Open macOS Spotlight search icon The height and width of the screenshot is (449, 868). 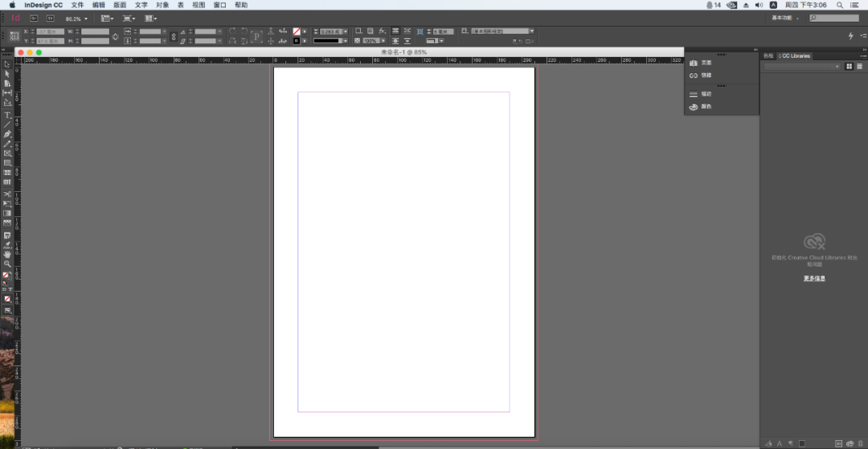[x=840, y=5]
